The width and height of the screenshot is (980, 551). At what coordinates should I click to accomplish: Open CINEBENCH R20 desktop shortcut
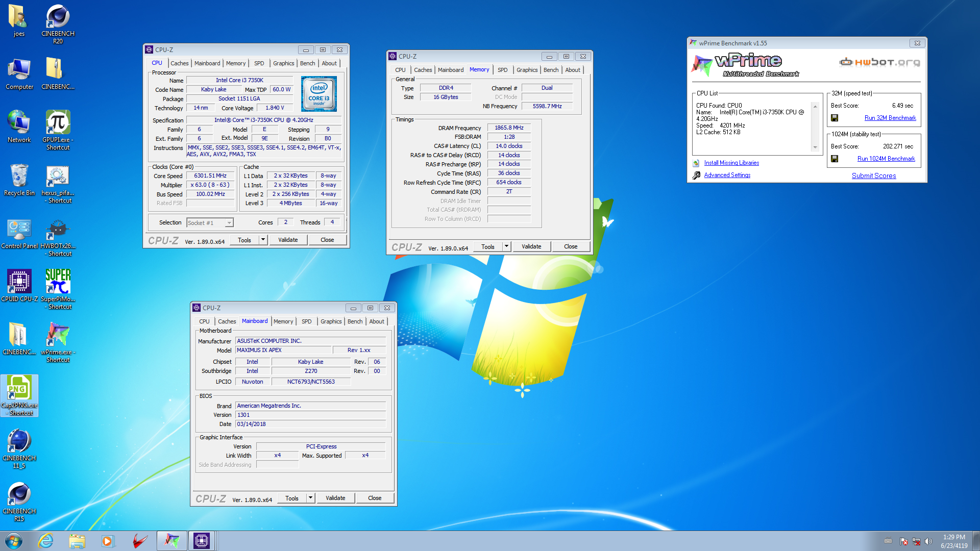[58, 23]
